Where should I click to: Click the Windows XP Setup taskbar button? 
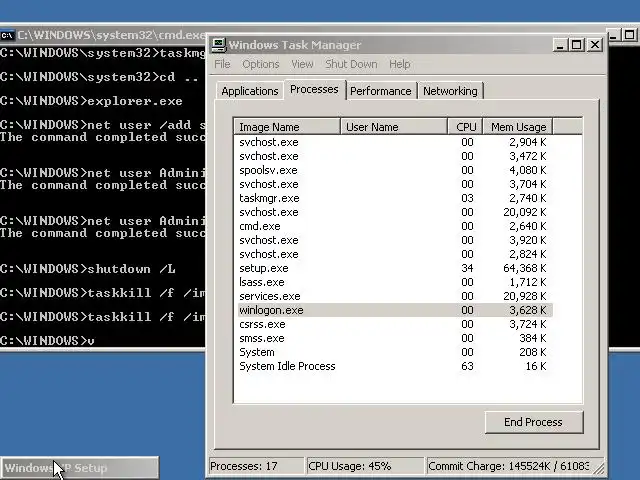coord(80,468)
